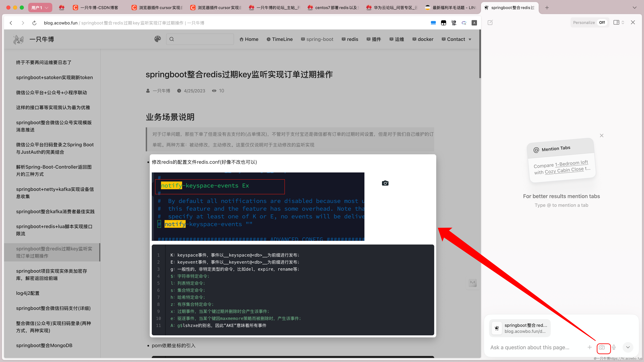Open sidebar article springboot整合微信扫码支付(详细)
This screenshot has height=362, width=644.
point(53,308)
